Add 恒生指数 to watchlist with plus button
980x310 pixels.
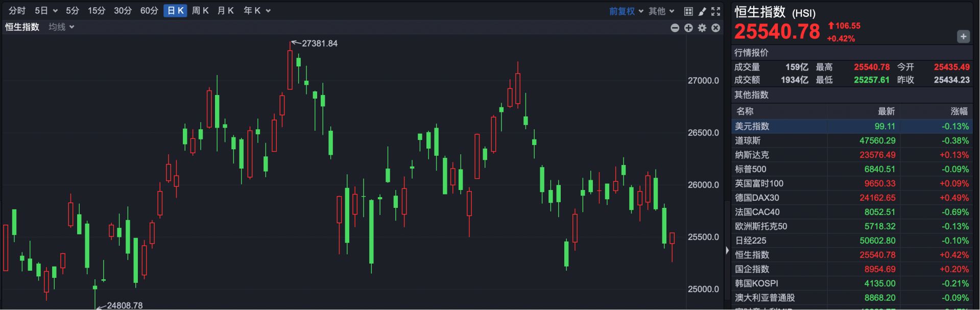point(963,37)
